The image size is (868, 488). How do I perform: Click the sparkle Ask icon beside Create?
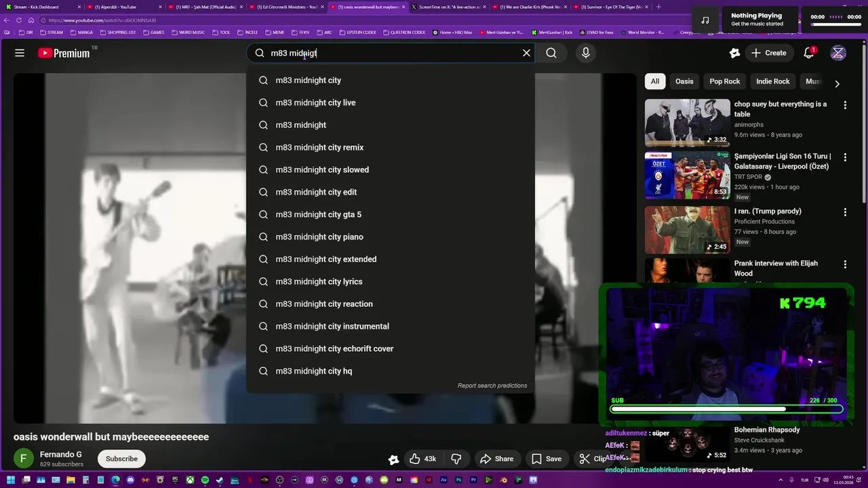(x=734, y=53)
